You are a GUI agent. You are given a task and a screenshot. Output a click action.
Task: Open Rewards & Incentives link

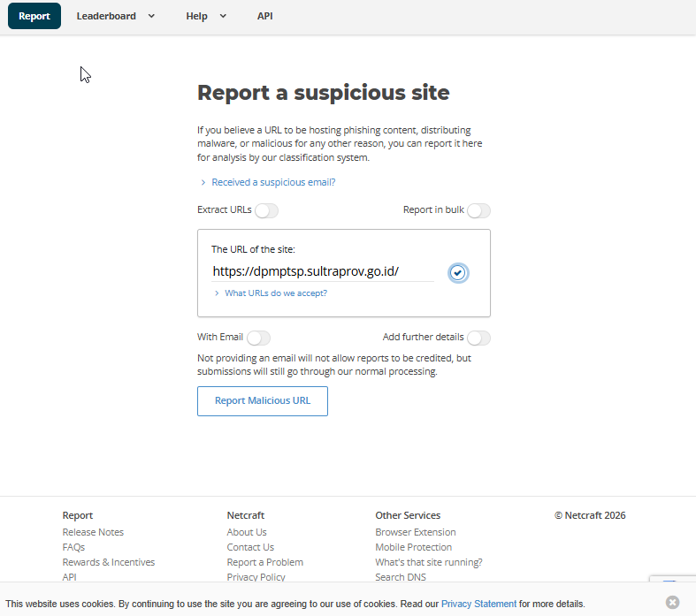click(x=108, y=562)
